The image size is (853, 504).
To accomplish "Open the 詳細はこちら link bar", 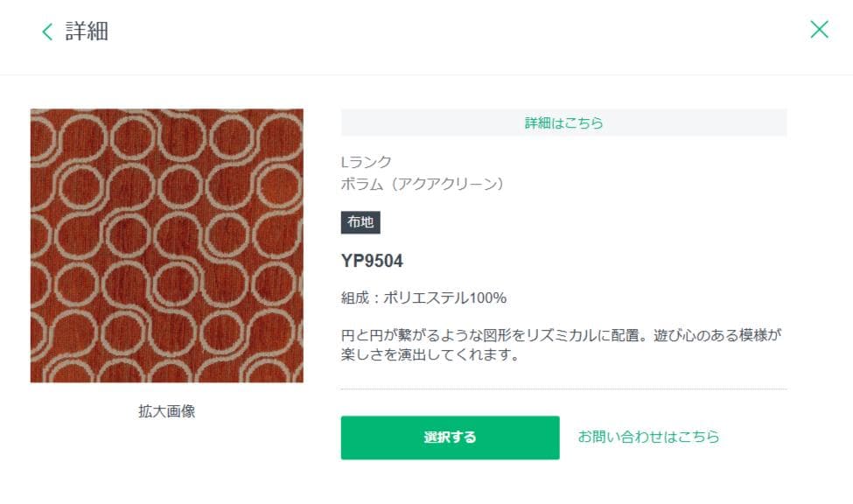I will pyautogui.click(x=563, y=122).
